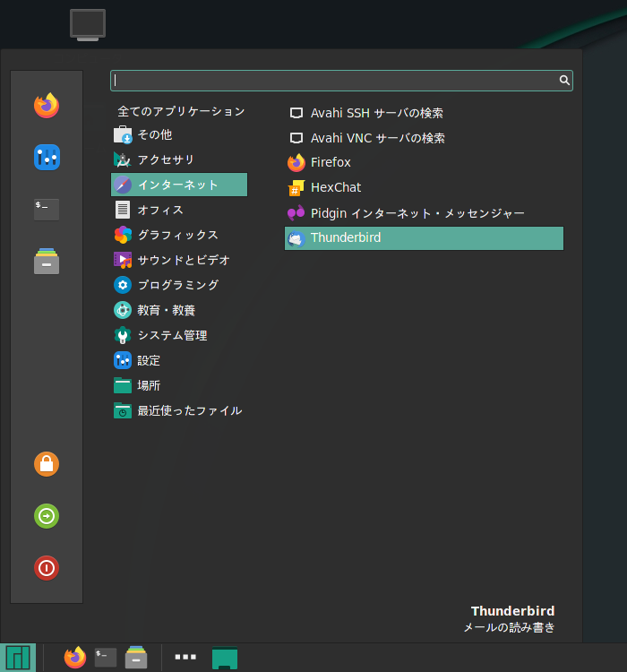627x672 pixels.
Task: Open the settings mixer icon in favorites sidebar
Action: click(47, 158)
